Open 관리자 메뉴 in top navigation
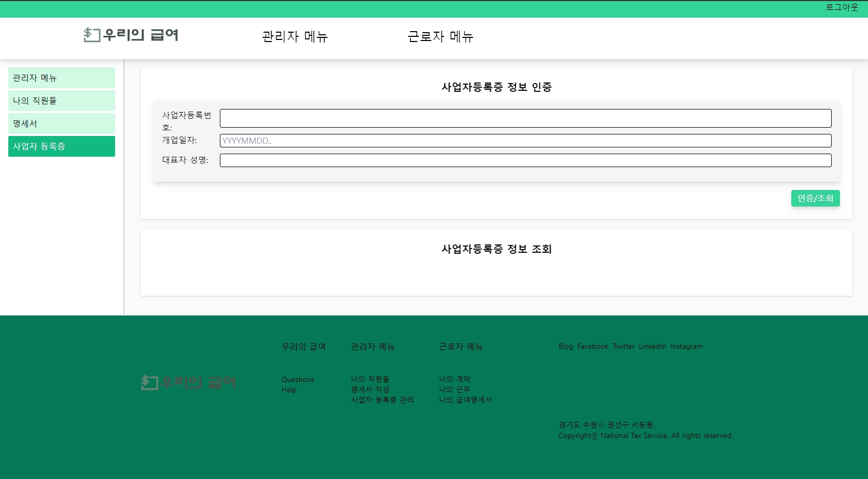 coord(295,36)
